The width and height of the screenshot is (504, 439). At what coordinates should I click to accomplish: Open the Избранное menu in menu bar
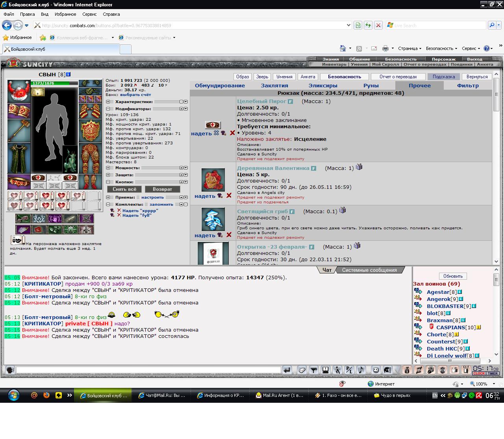(65, 14)
